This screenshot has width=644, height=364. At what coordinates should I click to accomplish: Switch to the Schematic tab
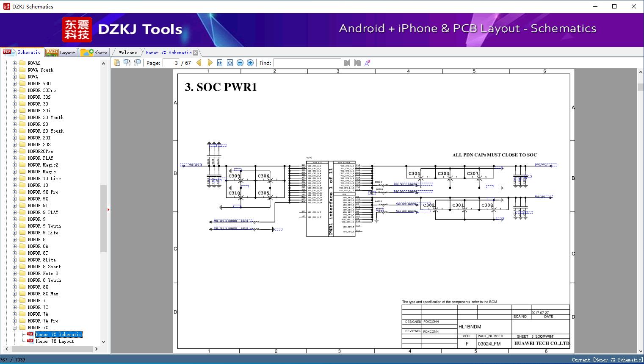22,52
